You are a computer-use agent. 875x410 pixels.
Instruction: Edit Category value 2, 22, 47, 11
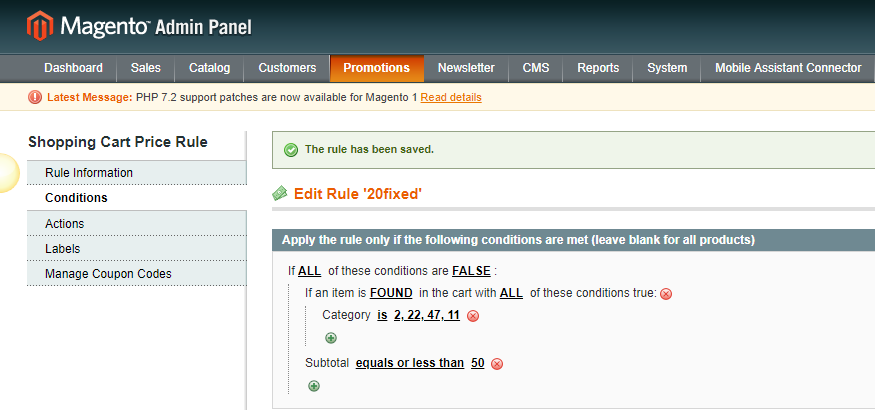coord(427,315)
